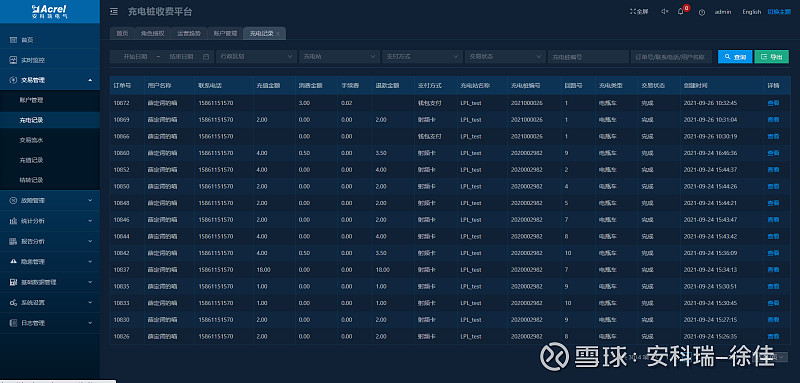Open the 交易状态 dropdown
The height and width of the screenshot is (383, 800).
pos(505,57)
